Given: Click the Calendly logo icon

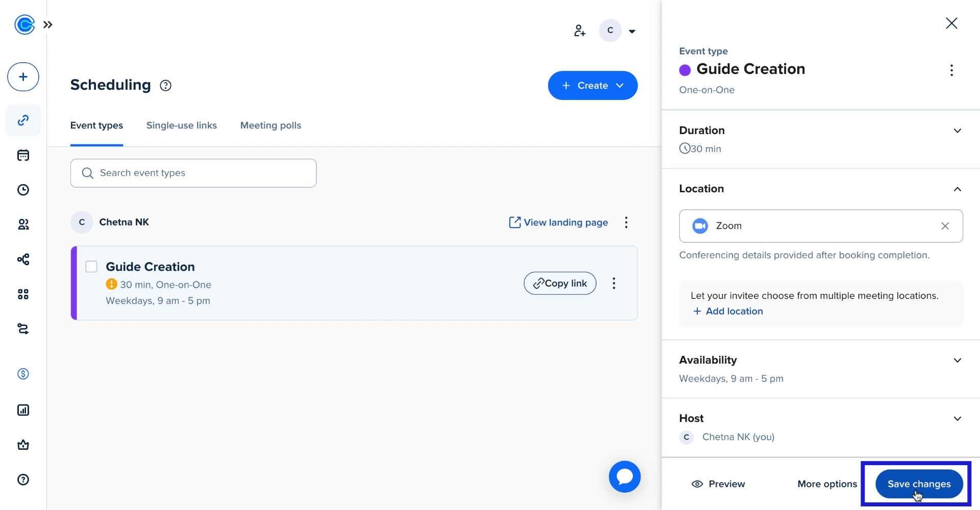Looking at the screenshot, I should pos(24,24).
